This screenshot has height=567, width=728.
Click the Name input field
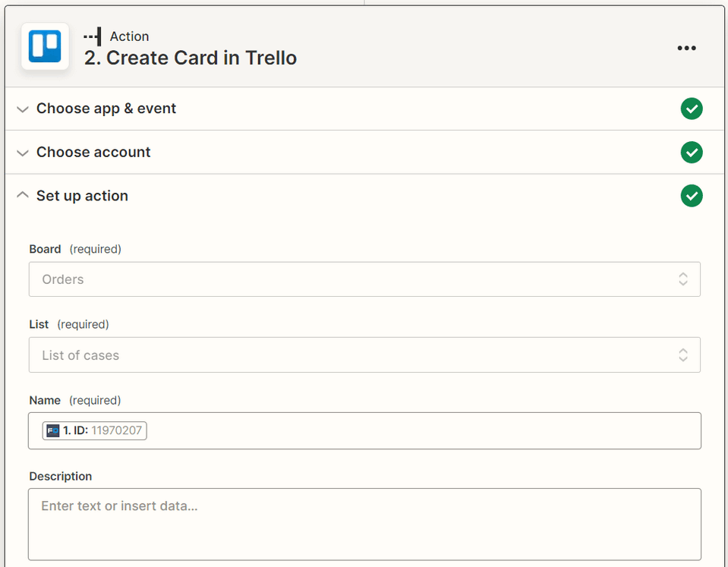click(x=380, y=430)
